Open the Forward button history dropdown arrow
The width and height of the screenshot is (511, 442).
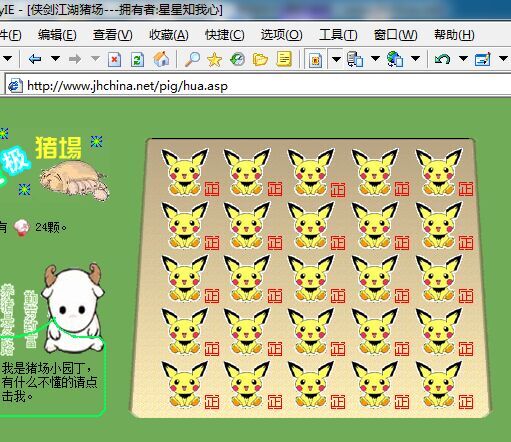coord(96,59)
